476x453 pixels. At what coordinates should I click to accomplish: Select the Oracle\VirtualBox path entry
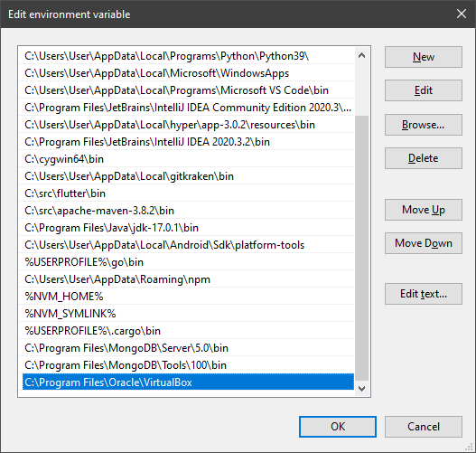pos(187,382)
